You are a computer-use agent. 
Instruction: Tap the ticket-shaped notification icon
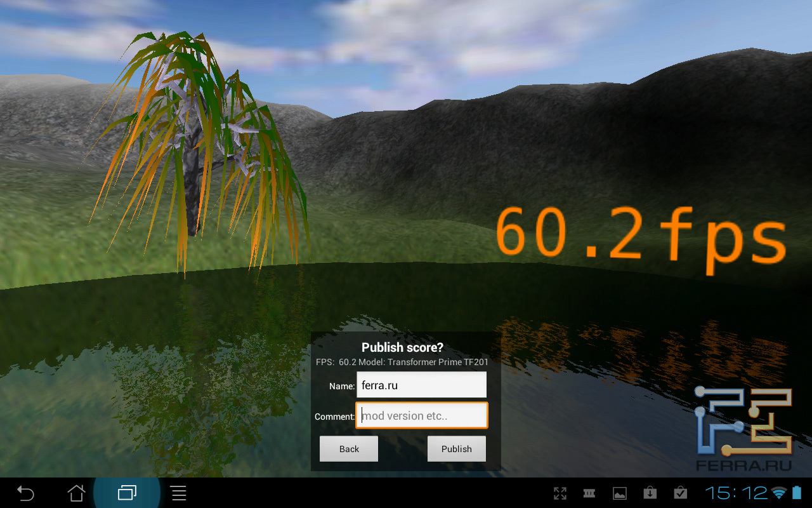pos(589,493)
